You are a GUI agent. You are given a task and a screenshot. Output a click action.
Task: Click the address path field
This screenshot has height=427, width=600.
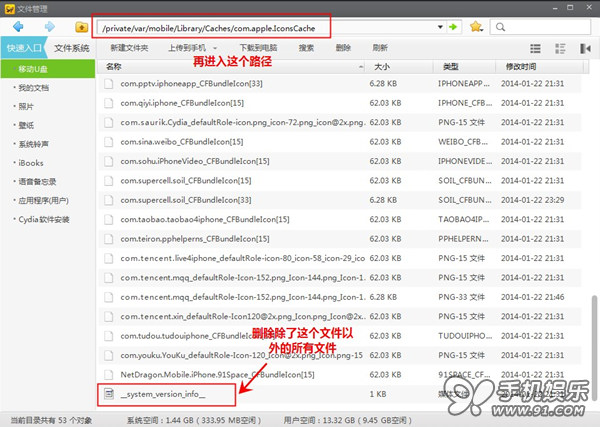(x=266, y=27)
